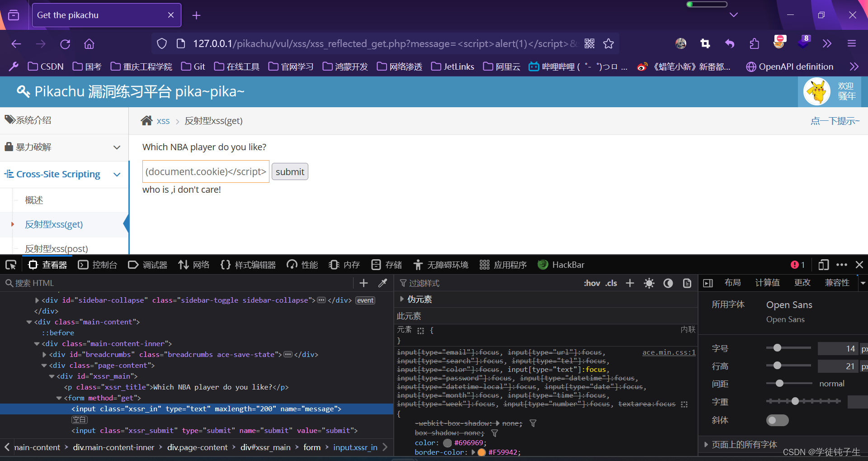Add new node in HTML inspector
This screenshot has height=461, width=868.
click(363, 283)
